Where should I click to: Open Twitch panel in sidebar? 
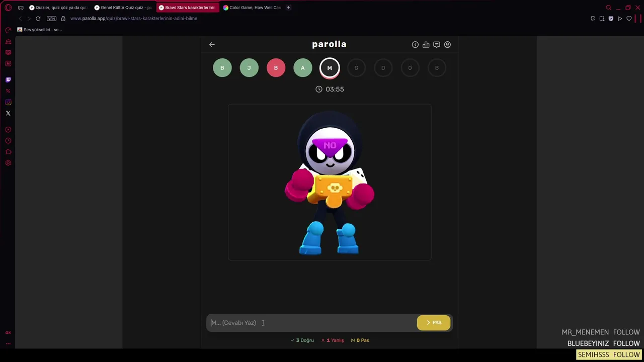pyautogui.click(x=8, y=79)
